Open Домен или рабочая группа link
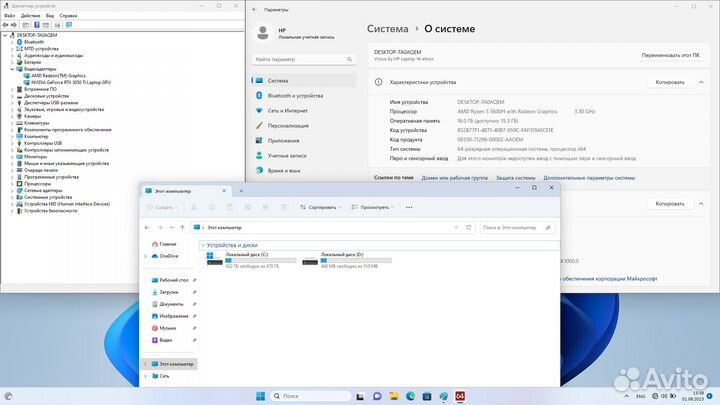 click(x=454, y=178)
